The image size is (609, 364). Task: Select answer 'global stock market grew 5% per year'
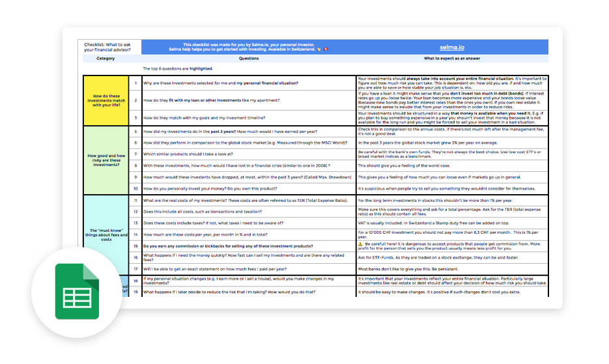pos(452,143)
